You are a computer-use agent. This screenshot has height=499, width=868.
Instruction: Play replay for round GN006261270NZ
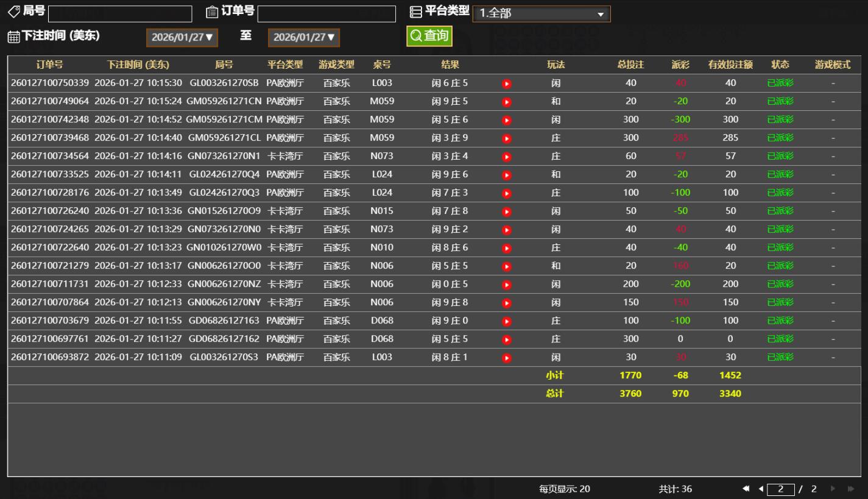tap(506, 285)
